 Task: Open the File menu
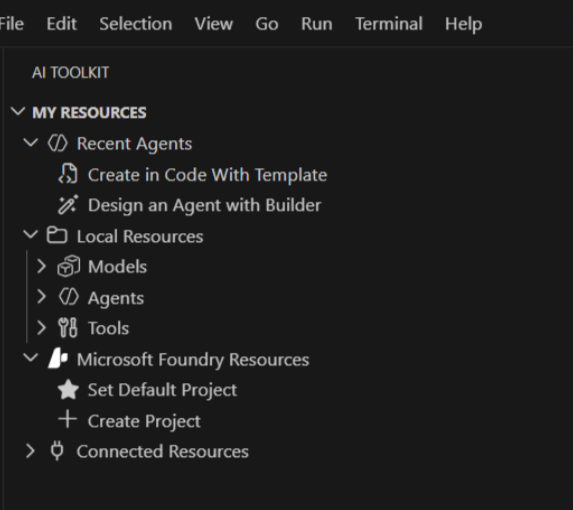coord(12,24)
